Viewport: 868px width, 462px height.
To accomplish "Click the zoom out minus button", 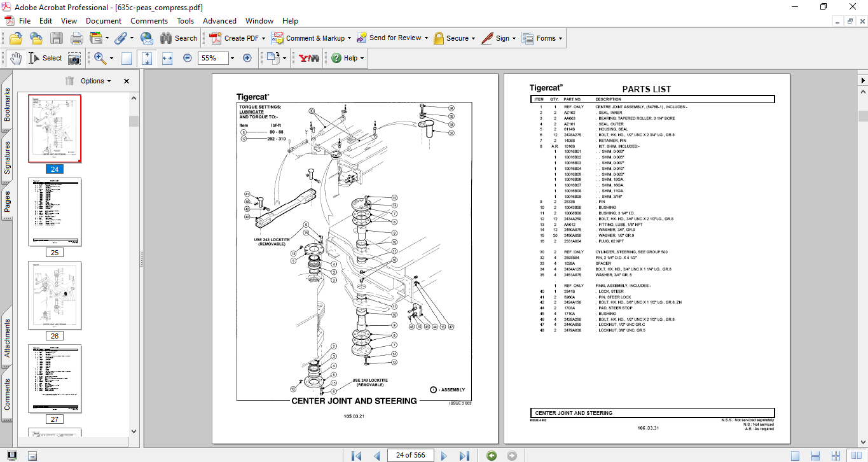I will pyautogui.click(x=188, y=58).
